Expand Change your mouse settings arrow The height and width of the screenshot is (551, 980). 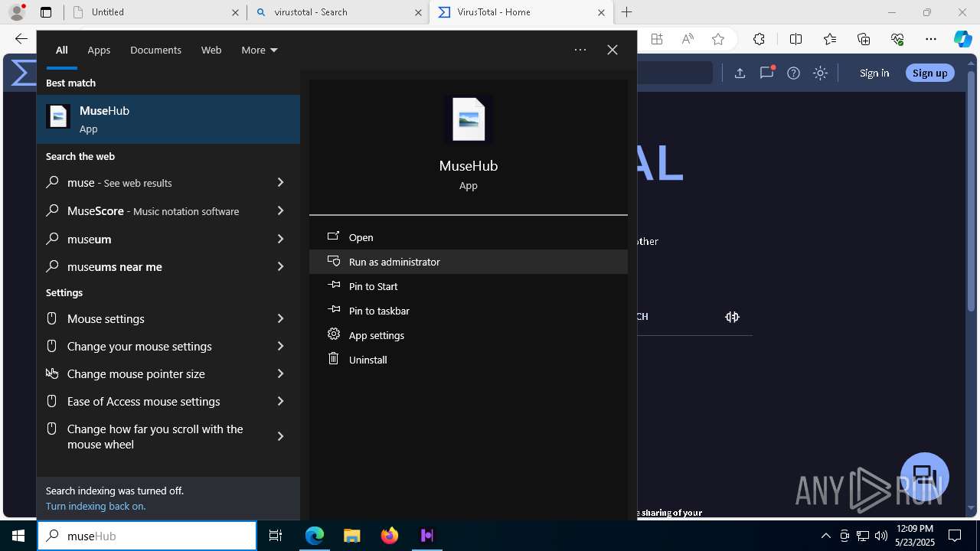tap(280, 346)
